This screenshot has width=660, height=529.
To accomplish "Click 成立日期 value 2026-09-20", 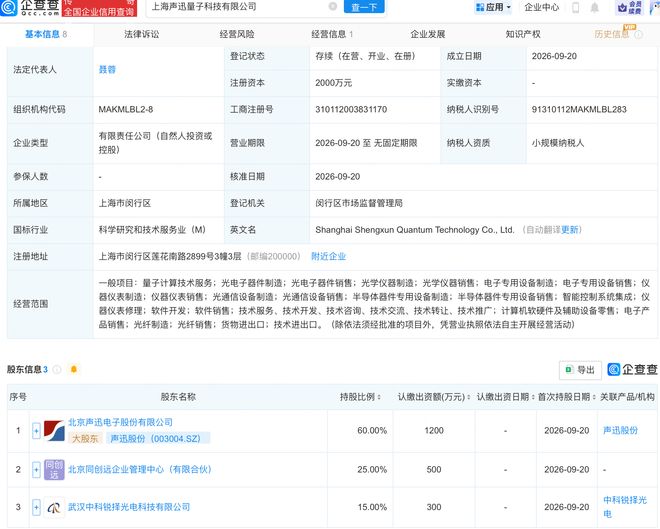I will point(554,56).
